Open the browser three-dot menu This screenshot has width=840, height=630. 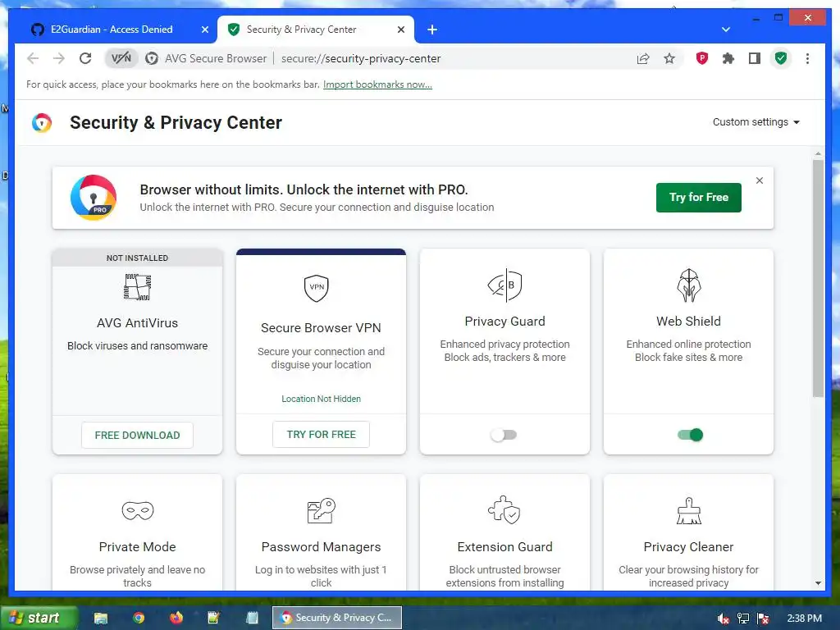(807, 58)
